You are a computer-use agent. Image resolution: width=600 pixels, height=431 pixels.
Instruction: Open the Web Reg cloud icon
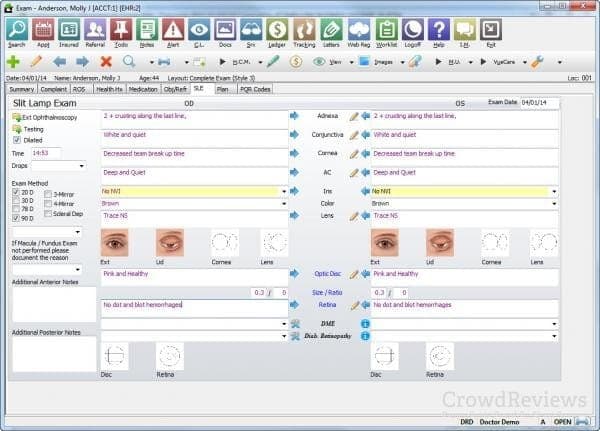[x=359, y=33]
